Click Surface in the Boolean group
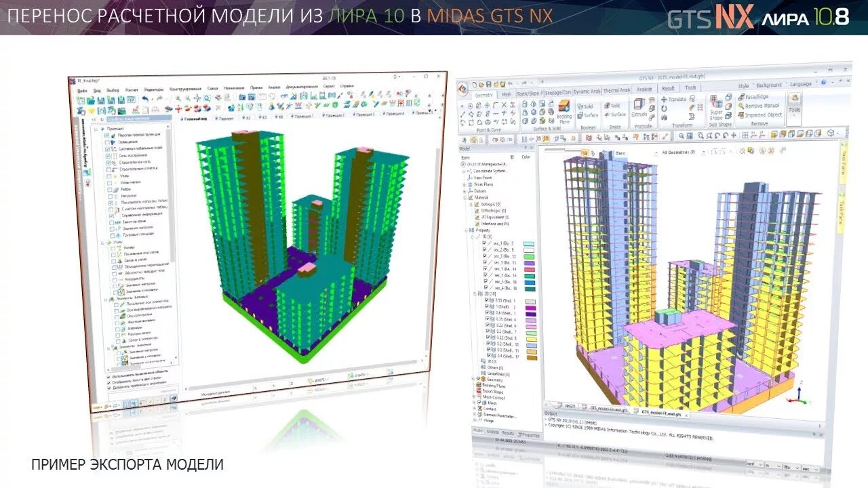Screen dimensions: 868x488 pyautogui.click(x=587, y=115)
